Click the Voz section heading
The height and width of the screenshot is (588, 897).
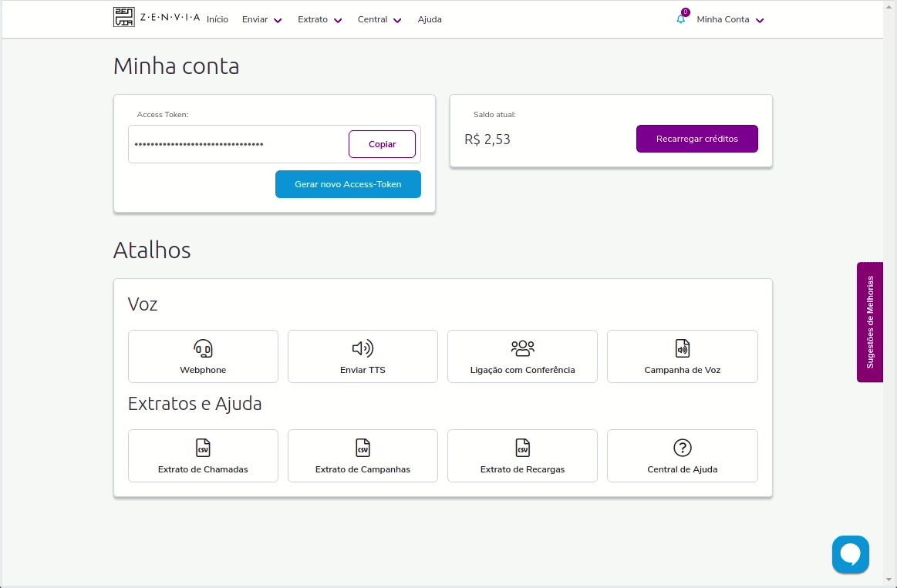pyautogui.click(x=143, y=304)
